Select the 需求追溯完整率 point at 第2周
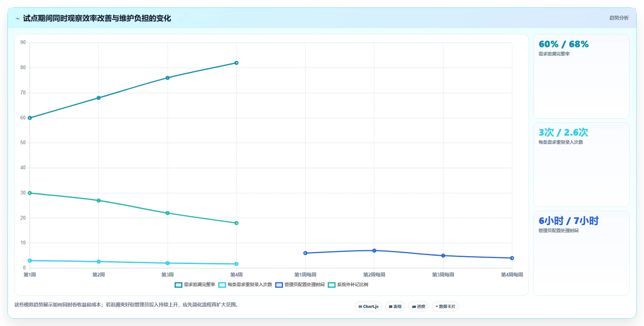This screenshot has width=644, height=326. point(99,98)
